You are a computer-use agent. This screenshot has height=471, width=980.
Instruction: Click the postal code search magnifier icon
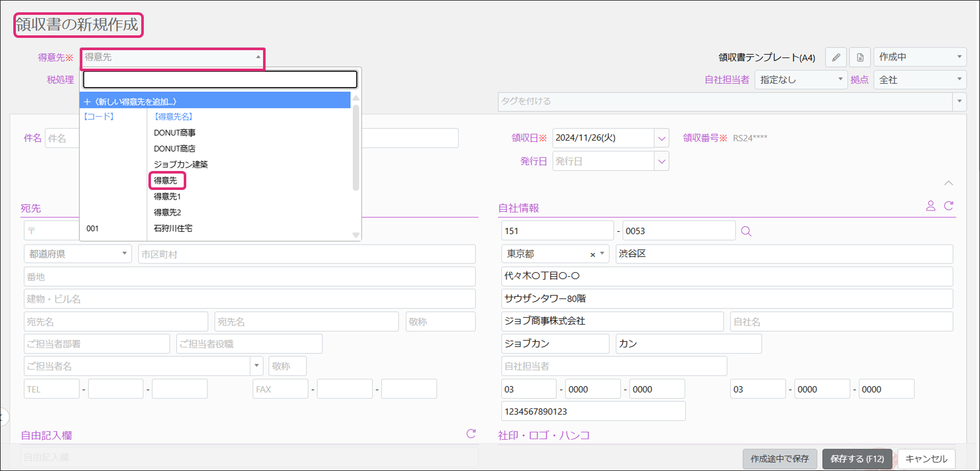746,231
